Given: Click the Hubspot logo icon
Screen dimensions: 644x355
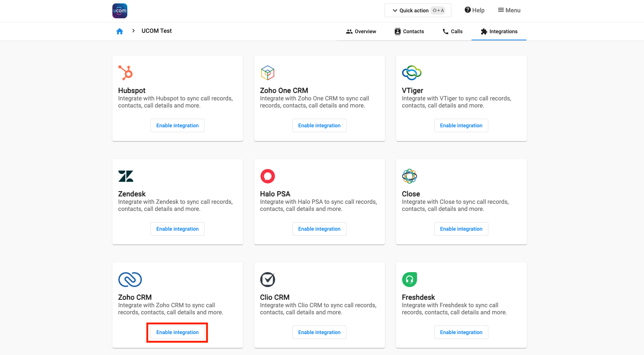Looking at the screenshot, I should (x=125, y=73).
